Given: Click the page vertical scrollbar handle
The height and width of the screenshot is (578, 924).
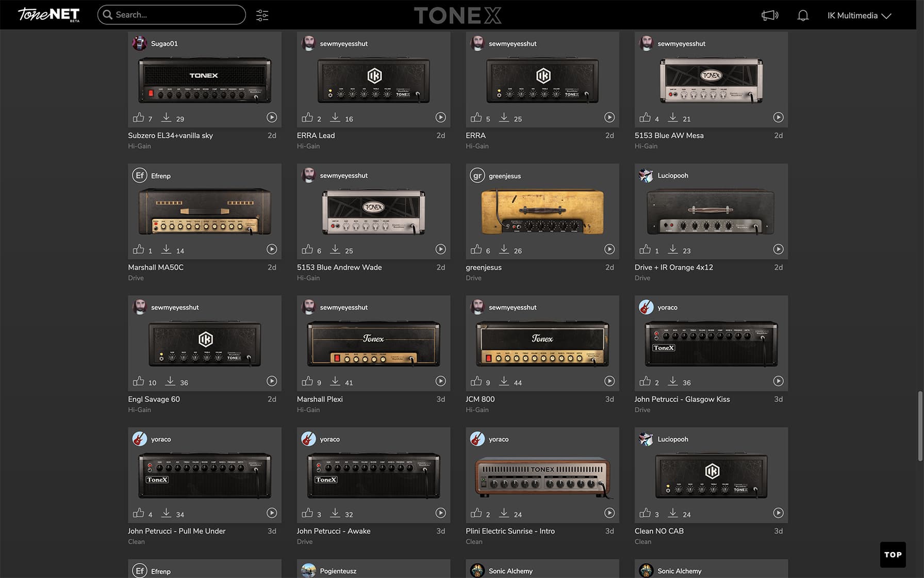Looking at the screenshot, I should [x=919, y=426].
